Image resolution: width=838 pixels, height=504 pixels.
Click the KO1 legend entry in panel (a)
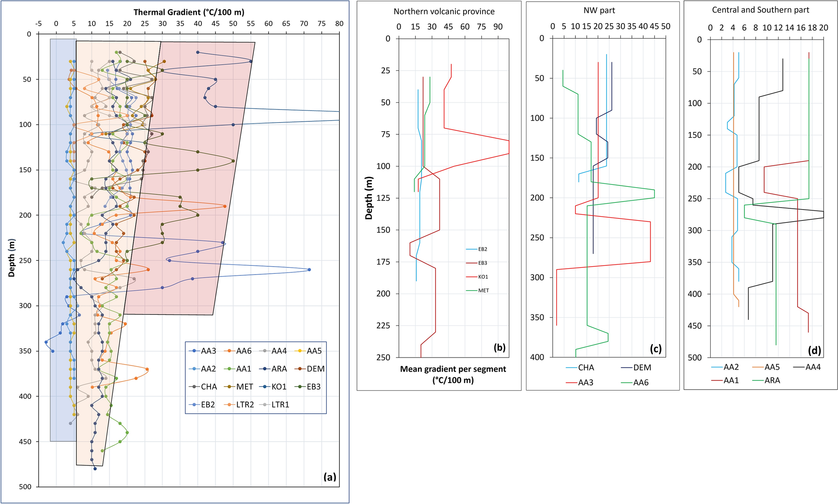[273, 387]
